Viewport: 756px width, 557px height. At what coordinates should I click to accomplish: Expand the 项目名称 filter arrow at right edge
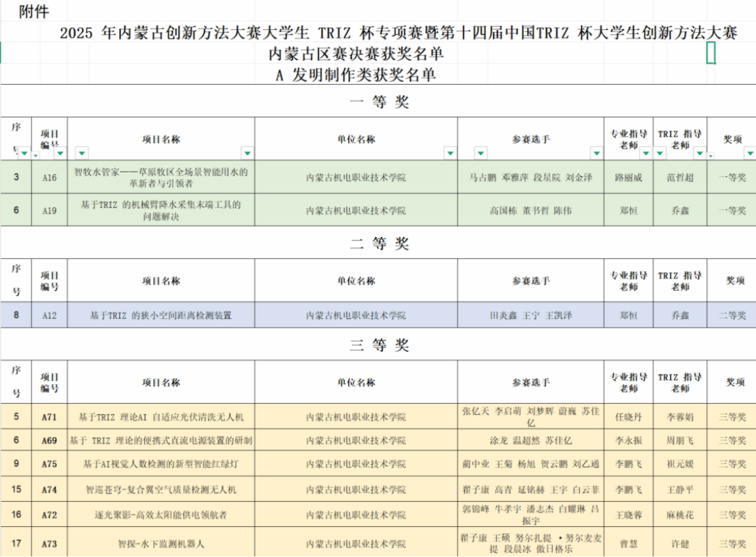247,153
